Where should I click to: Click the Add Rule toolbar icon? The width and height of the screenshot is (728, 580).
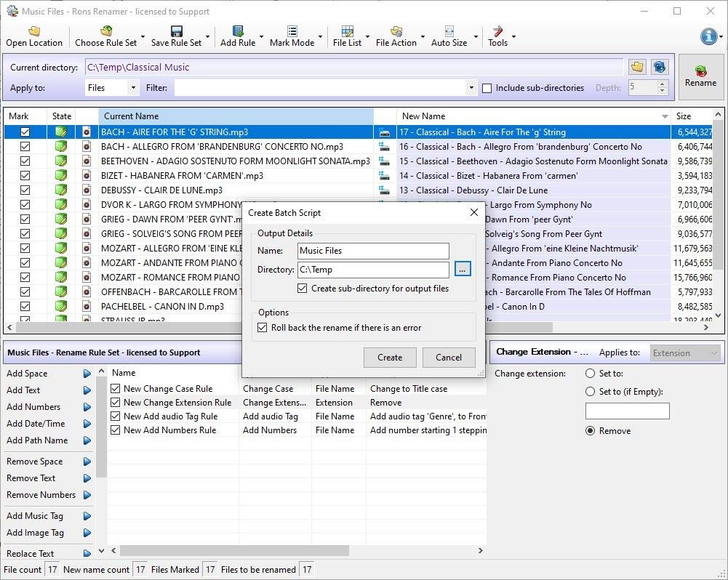coord(238,31)
